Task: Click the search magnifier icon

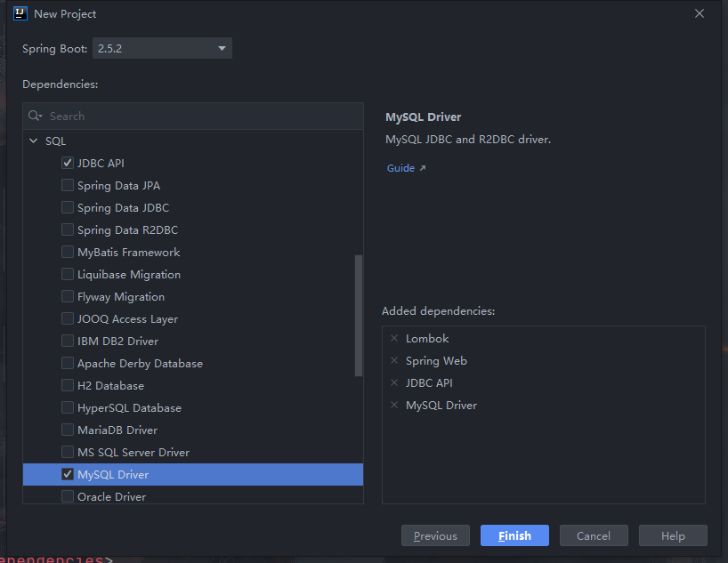Action: [35, 116]
